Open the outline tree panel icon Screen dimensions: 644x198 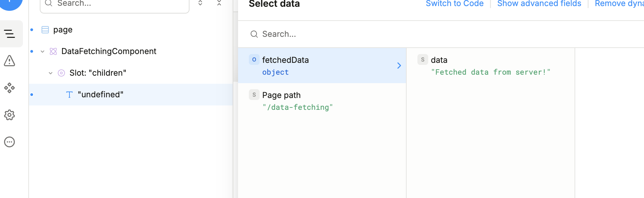point(10,34)
